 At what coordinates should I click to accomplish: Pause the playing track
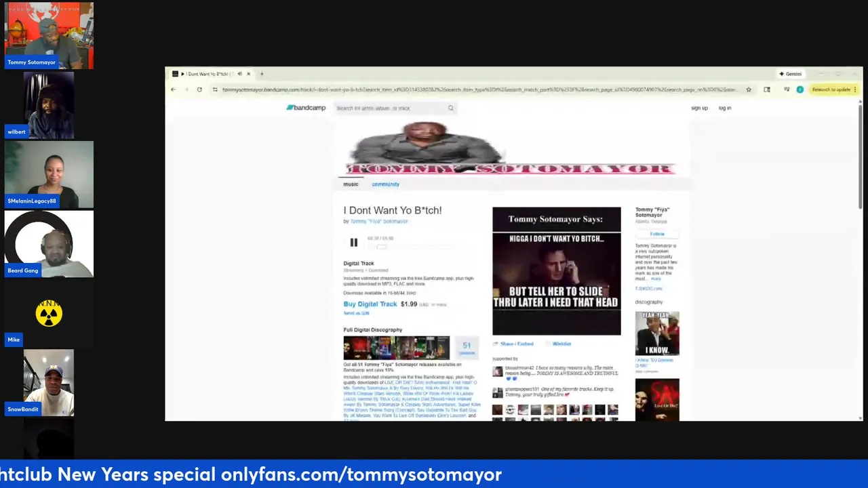pos(353,243)
